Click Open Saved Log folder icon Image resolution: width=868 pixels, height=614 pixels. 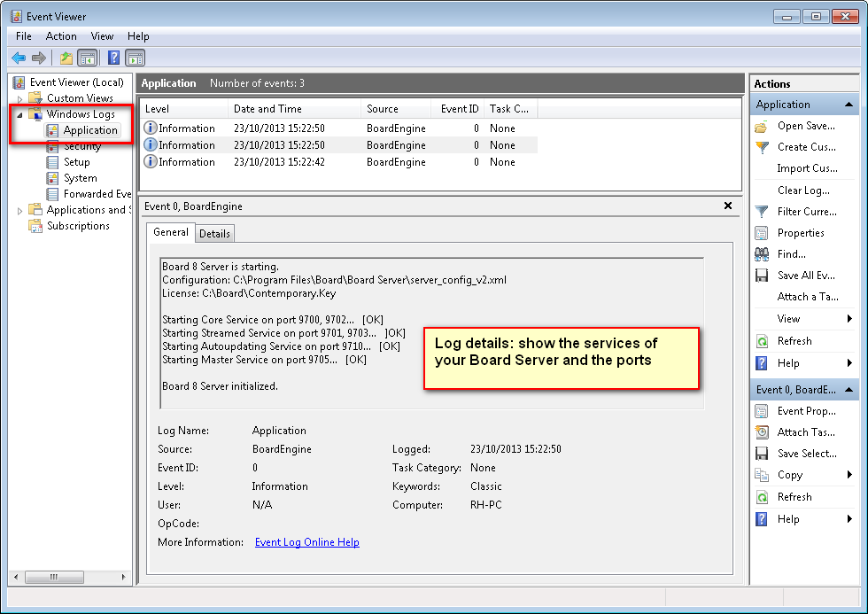pos(762,127)
